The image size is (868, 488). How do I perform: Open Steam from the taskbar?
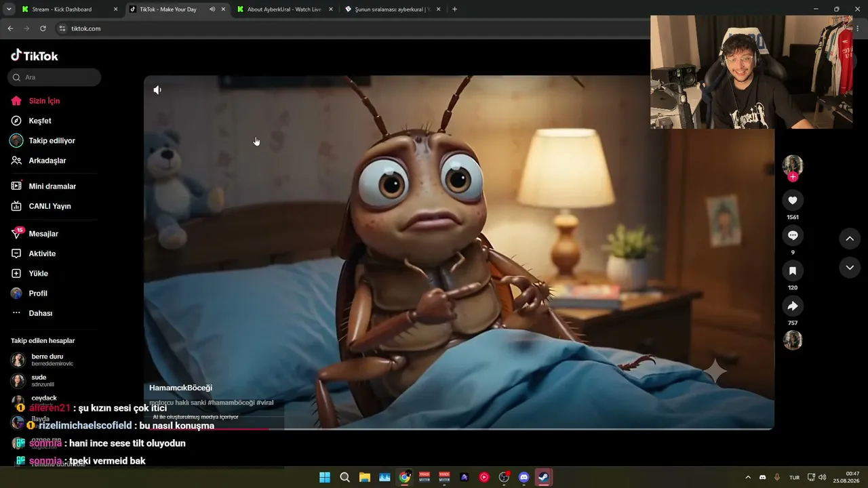tap(543, 477)
